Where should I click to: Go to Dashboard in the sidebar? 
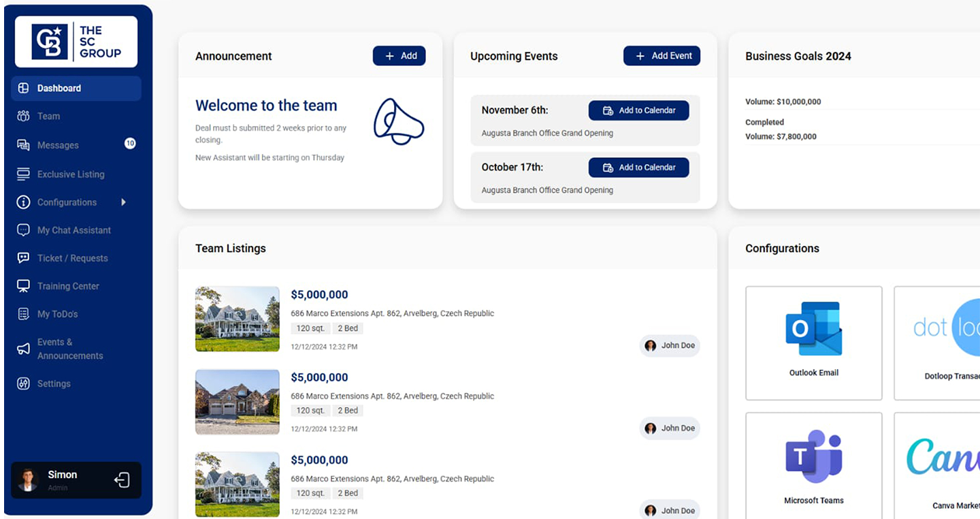point(59,89)
